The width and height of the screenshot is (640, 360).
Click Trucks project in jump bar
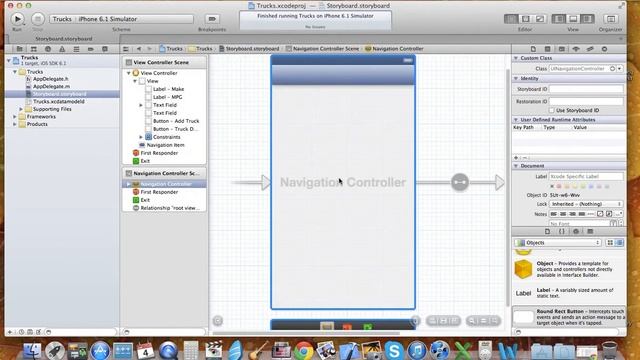(x=171, y=49)
